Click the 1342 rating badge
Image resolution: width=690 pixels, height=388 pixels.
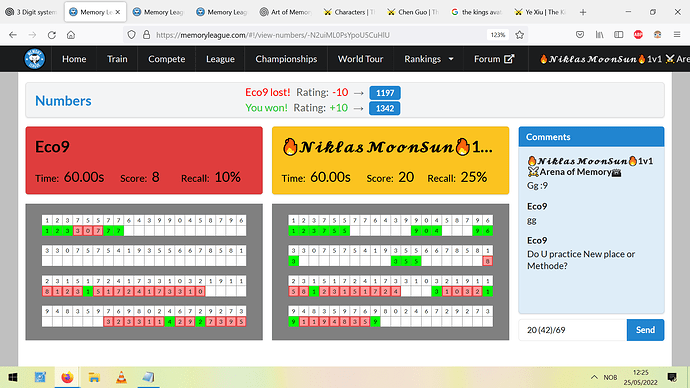(x=385, y=108)
